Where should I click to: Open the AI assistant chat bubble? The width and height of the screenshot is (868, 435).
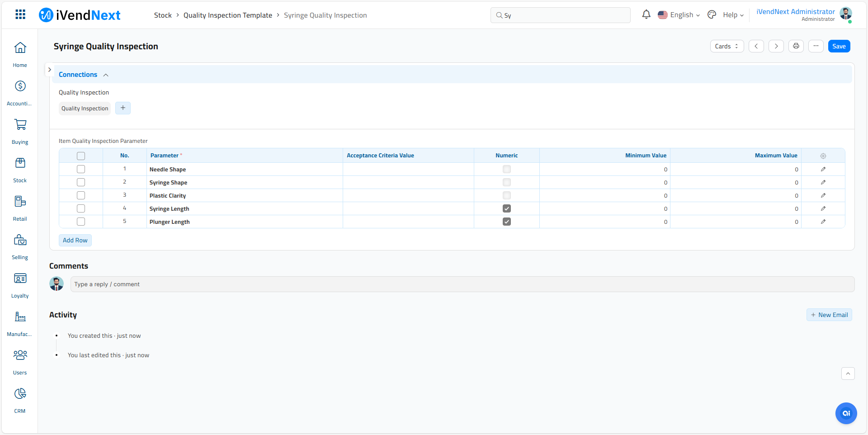(x=846, y=413)
